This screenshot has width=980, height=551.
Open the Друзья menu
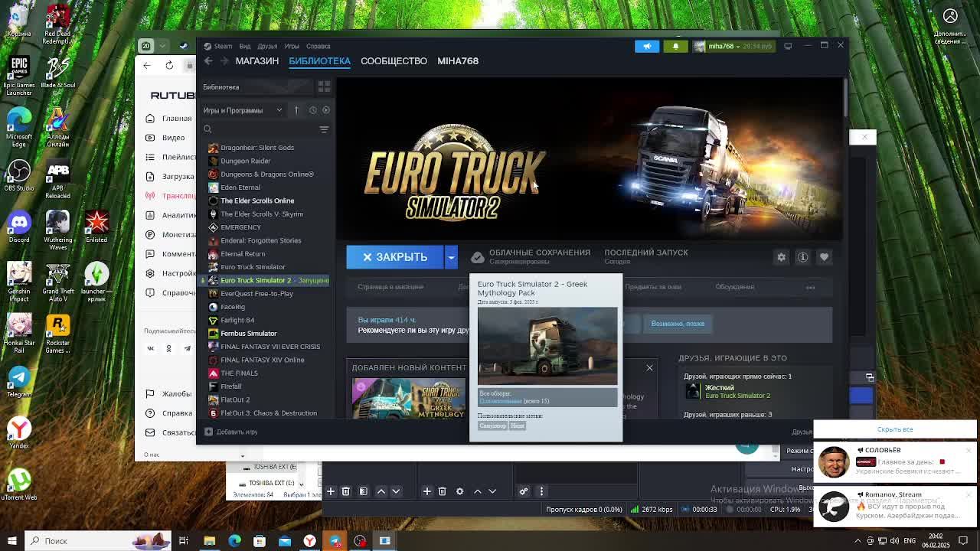click(267, 46)
